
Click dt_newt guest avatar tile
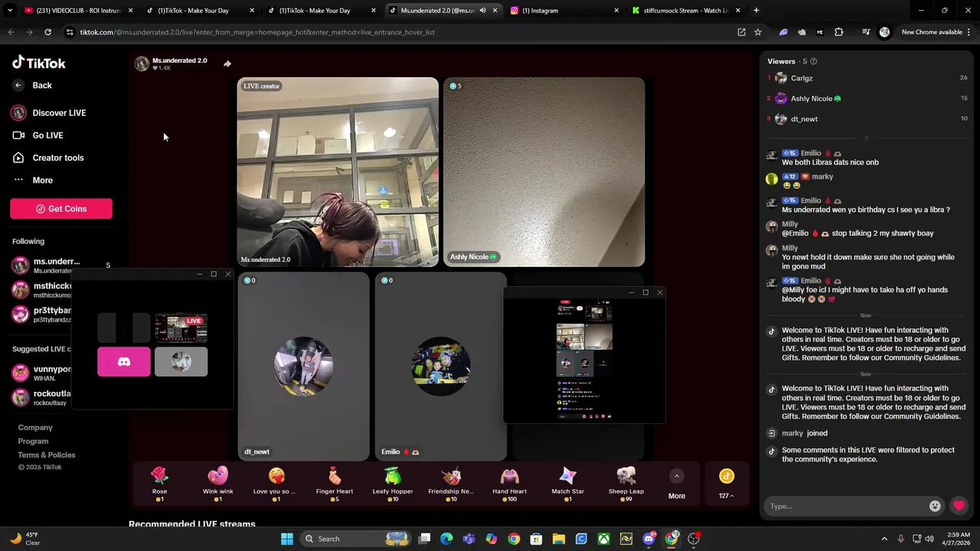(x=303, y=367)
